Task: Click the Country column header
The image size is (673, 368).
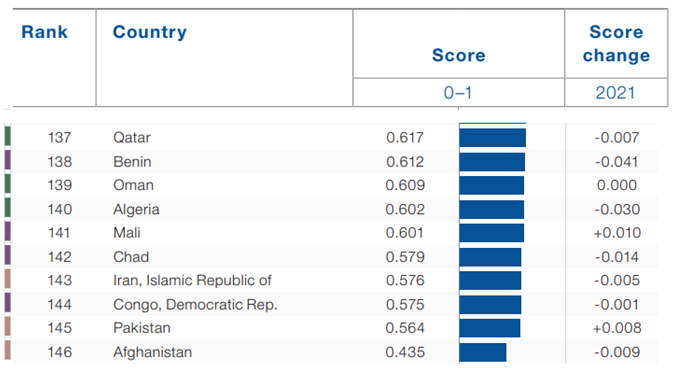Action: click(149, 33)
